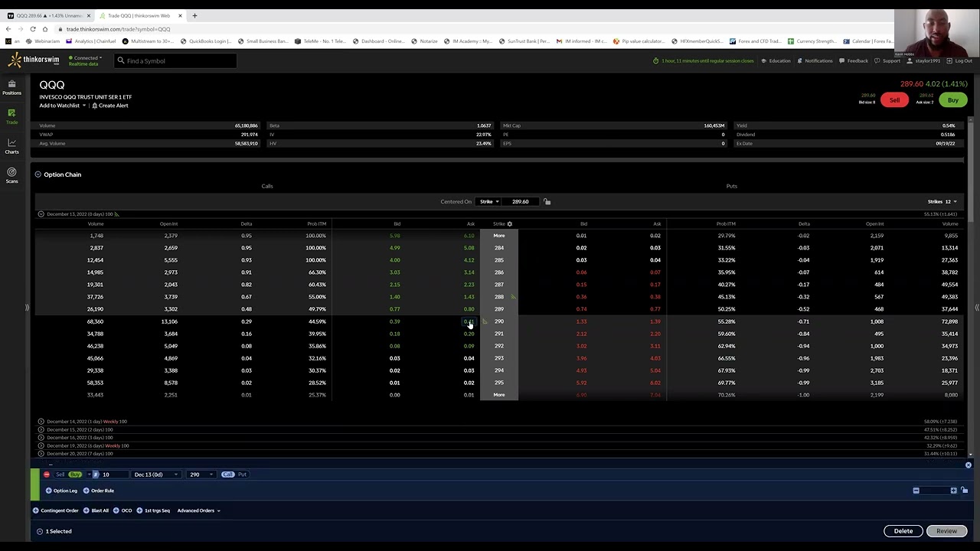Add a 1st trgs Seq order
This screenshot has height=551, width=980.
pyautogui.click(x=154, y=510)
